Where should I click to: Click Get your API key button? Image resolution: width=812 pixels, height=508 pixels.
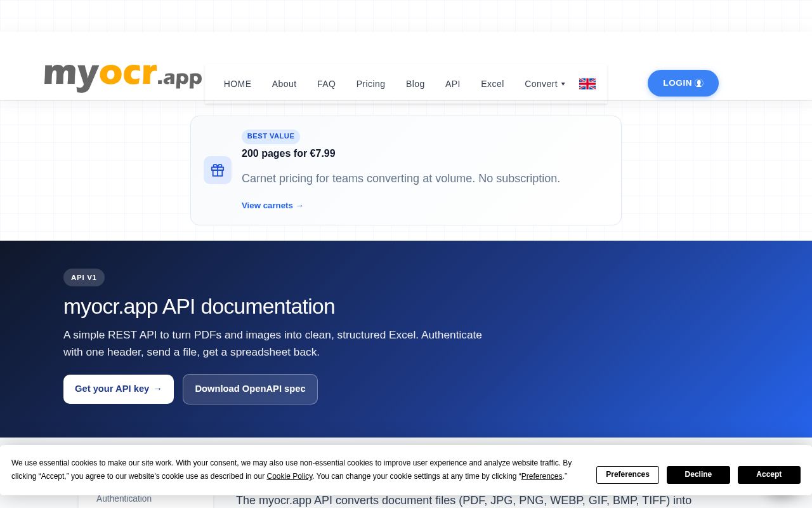tap(119, 389)
